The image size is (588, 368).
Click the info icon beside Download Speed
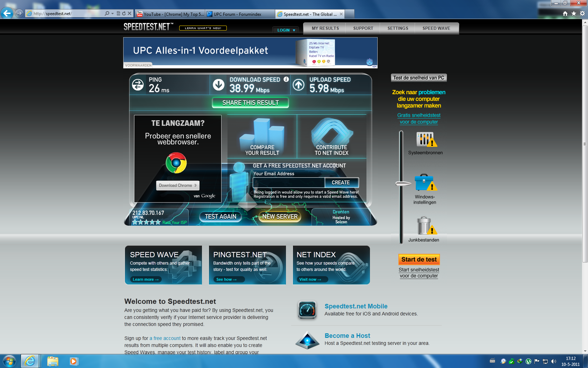tap(286, 79)
